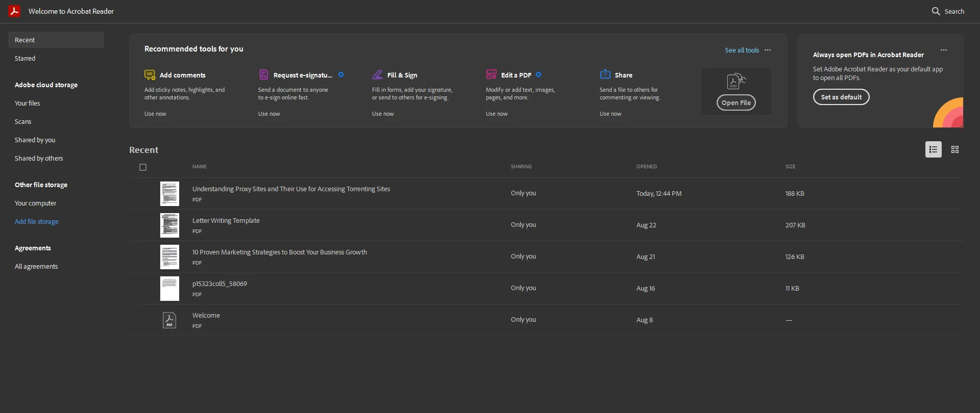
Task: Select 'Welcome' file name
Action: click(206, 315)
